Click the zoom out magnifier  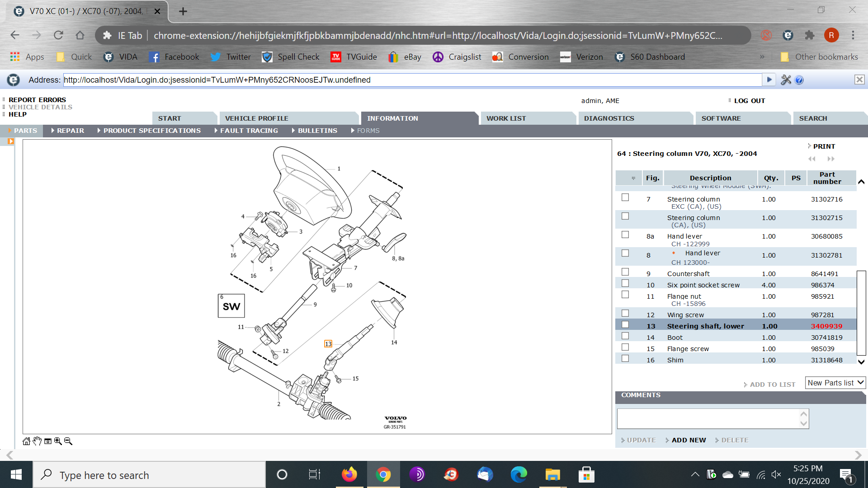point(68,441)
